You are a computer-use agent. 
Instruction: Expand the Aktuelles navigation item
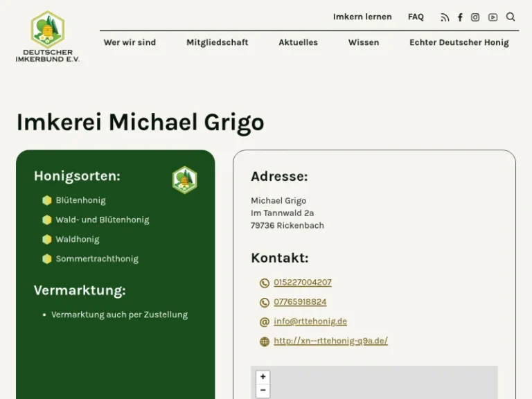coord(298,42)
